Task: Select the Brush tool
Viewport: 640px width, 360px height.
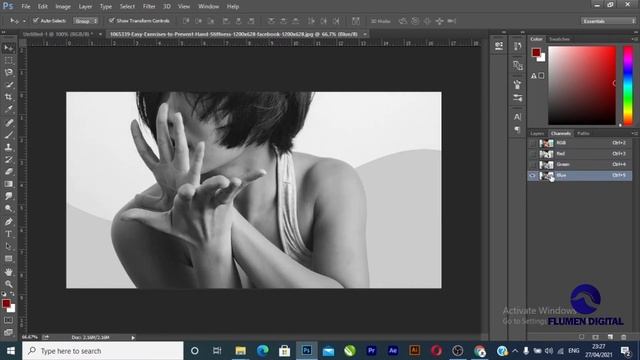Action: click(x=8, y=135)
